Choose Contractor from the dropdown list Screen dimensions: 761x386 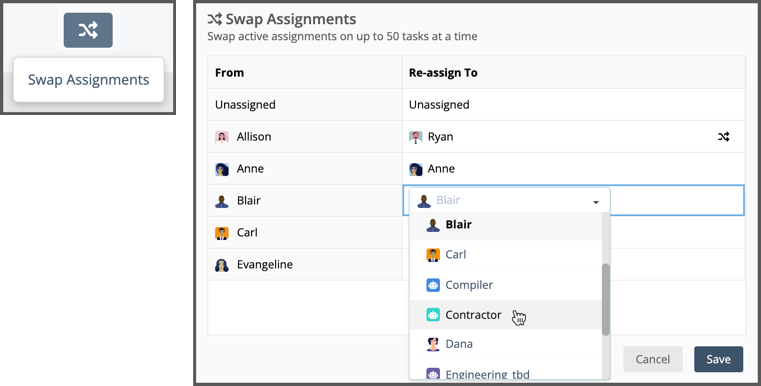tap(506, 315)
